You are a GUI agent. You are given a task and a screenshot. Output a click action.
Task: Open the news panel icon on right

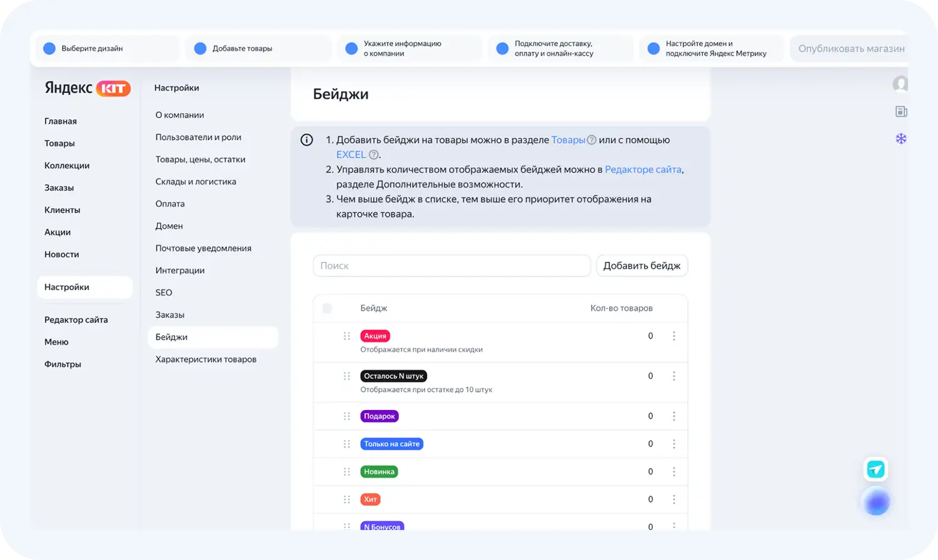point(900,112)
